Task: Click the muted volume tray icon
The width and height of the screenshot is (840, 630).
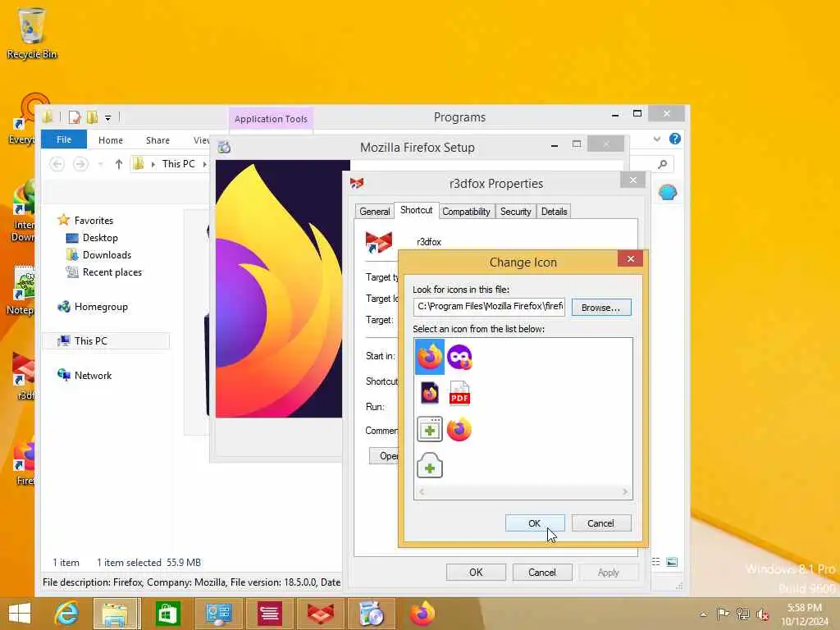Action: coord(762,614)
